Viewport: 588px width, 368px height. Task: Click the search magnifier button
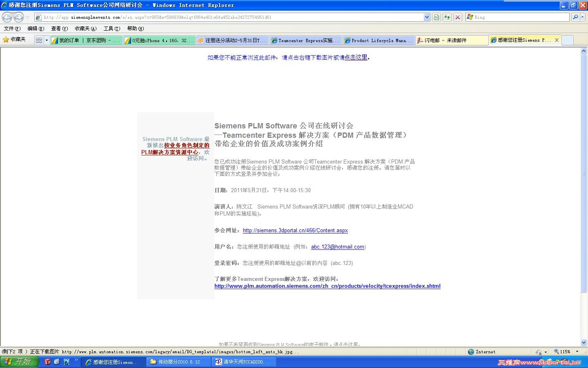pos(575,17)
